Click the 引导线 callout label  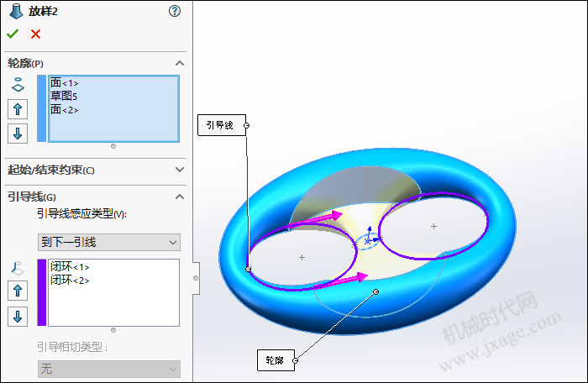[x=222, y=125]
